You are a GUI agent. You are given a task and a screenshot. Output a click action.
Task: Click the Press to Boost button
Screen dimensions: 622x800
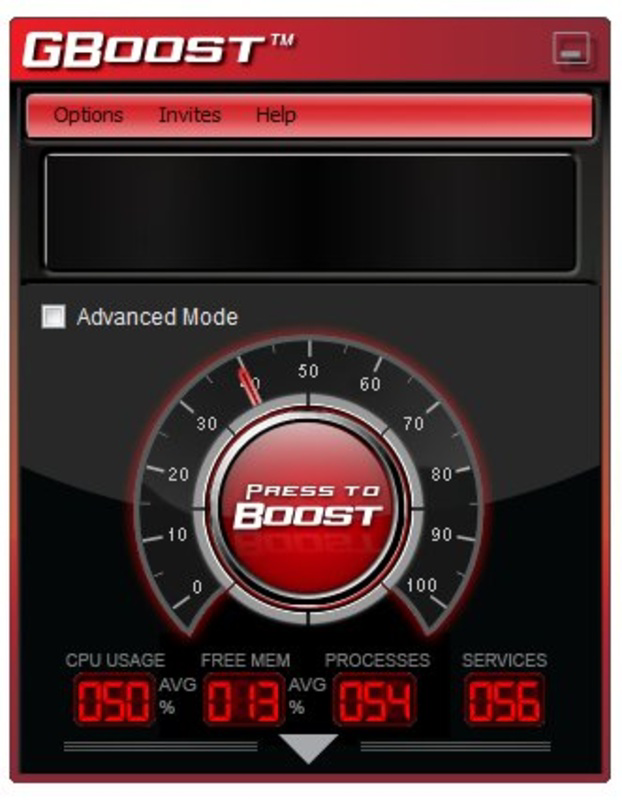[x=309, y=508]
